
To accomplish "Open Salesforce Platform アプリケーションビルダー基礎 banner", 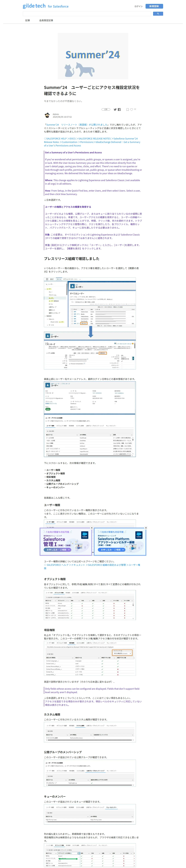I will point(120,541).
